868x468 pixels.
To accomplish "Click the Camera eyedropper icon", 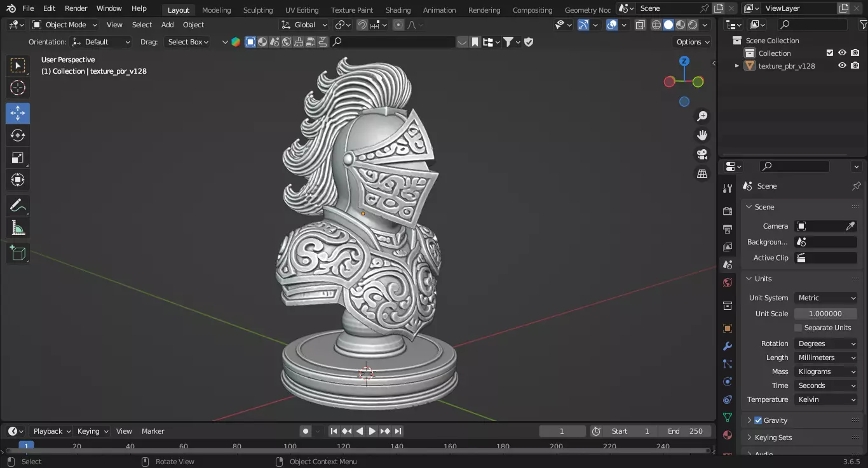I will (x=850, y=226).
